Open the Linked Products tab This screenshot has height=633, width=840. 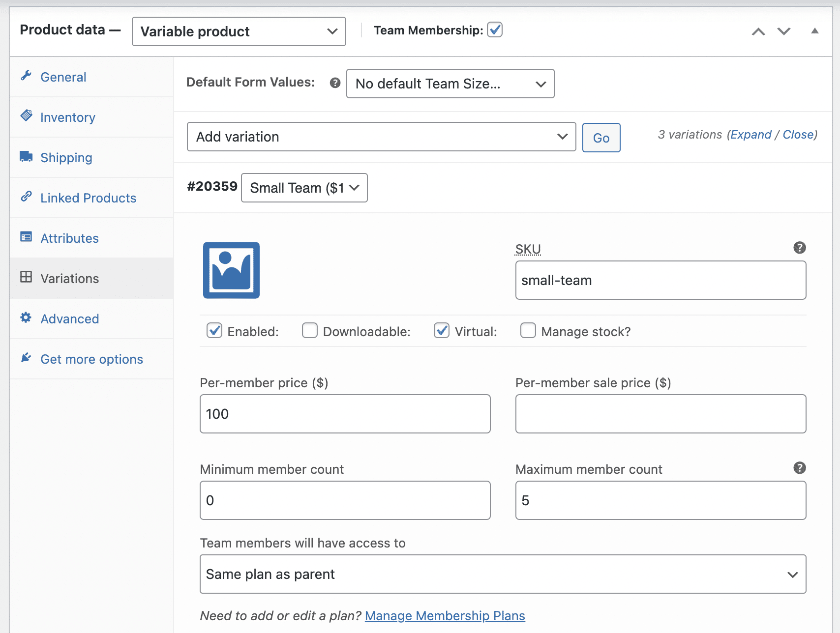pyautogui.click(x=88, y=198)
